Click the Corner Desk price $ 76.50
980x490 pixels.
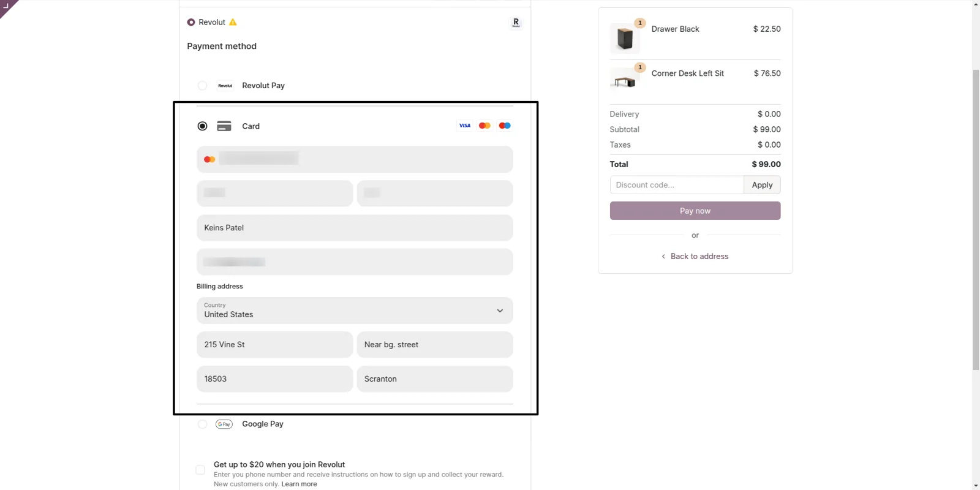[767, 73]
